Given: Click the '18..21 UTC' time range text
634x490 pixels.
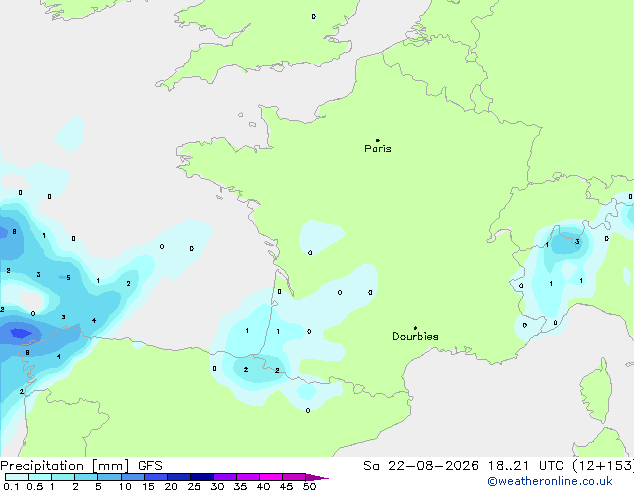Looking at the screenshot, I should pyautogui.click(x=525, y=466).
